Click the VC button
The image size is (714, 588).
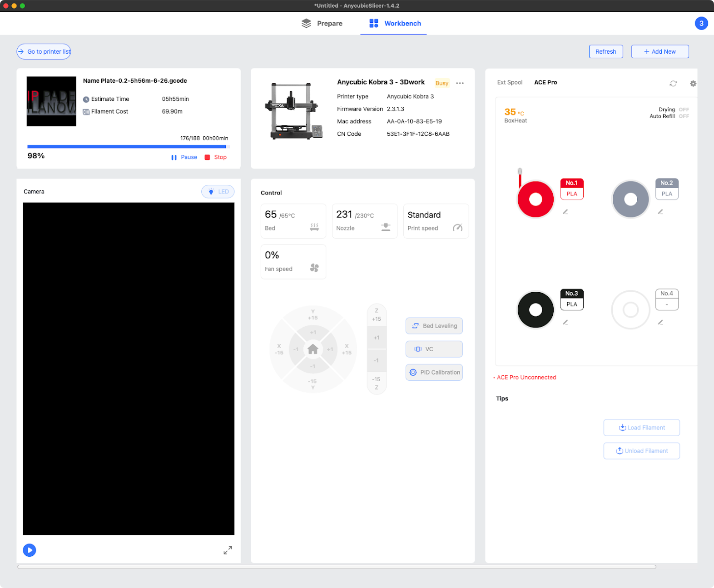tap(434, 349)
